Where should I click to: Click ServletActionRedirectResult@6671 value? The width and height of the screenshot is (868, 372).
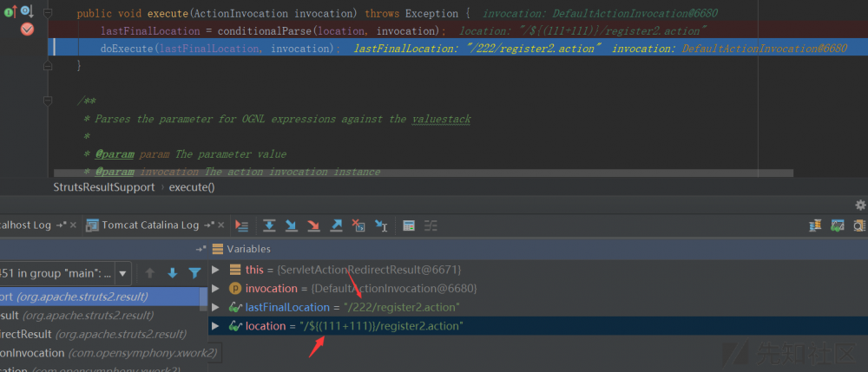coord(369,270)
